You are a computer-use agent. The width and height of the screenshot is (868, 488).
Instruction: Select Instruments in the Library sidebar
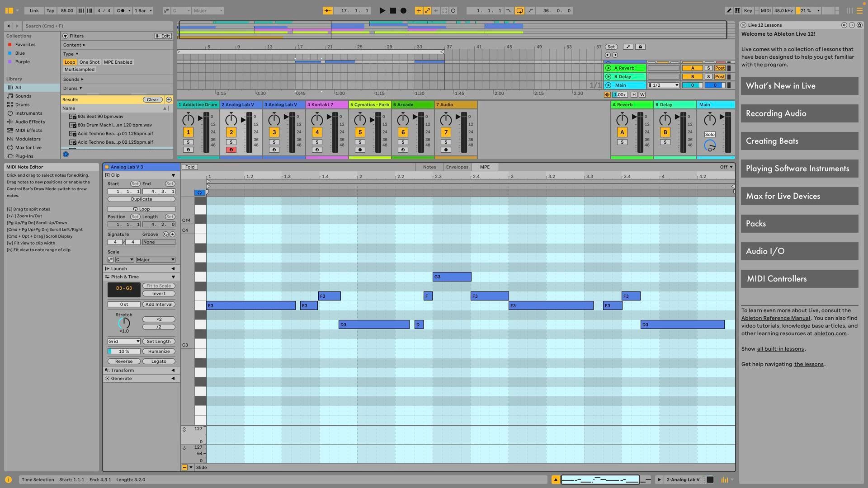point(28,113)
